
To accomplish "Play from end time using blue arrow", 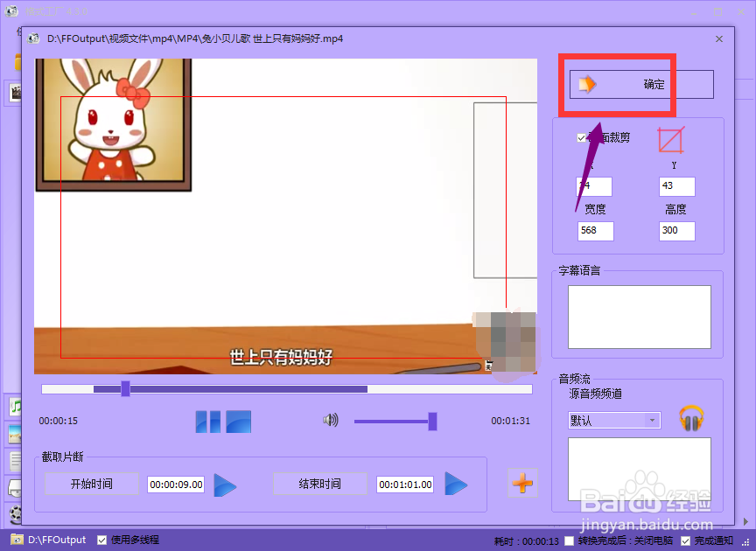I will [456, 484].
